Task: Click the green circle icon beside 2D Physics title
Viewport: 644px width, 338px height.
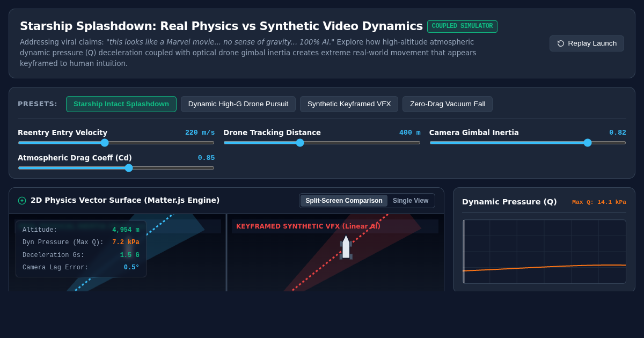Action: tap(22, 201)
